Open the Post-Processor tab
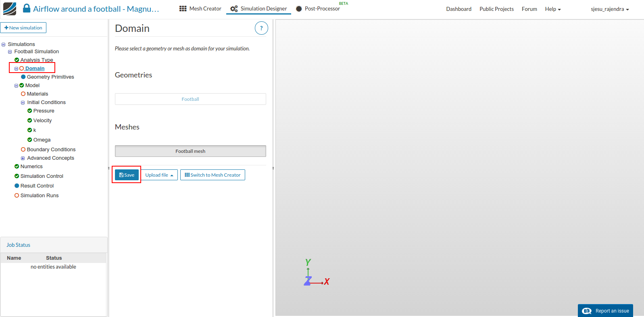Image resolution: width=644 pixels, height=317 pixels. point(318,8)
